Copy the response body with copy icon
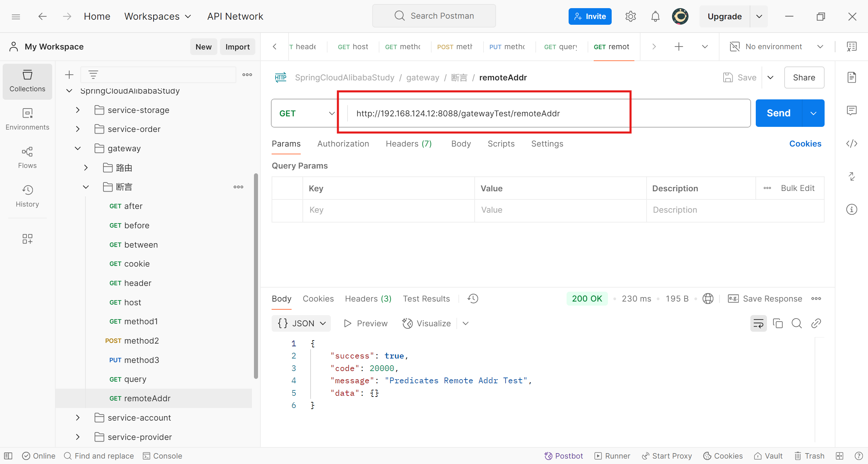 click(x=777, y=323)
